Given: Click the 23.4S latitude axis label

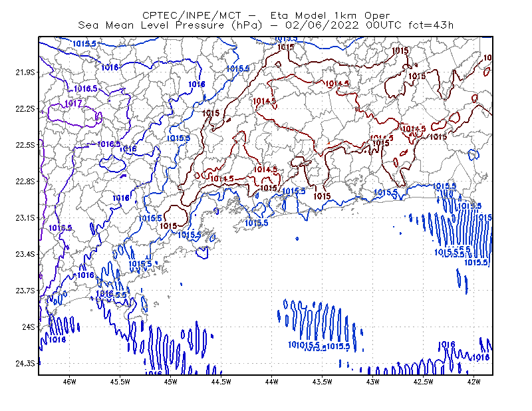Looking at the screenshot, I should pyautogui.click(x=25, y=254).
